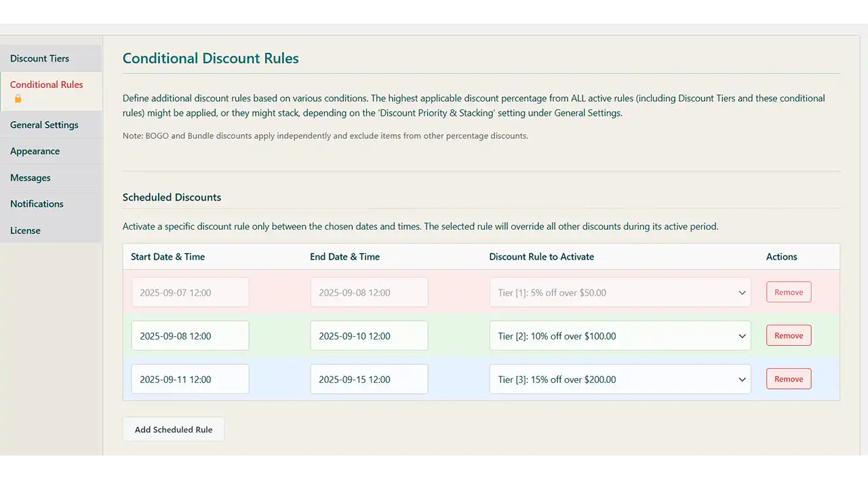The width and height of the screenshot is (868, 488).
Task: Select the Conditional Rules sidebar tab
Action: 46,85
